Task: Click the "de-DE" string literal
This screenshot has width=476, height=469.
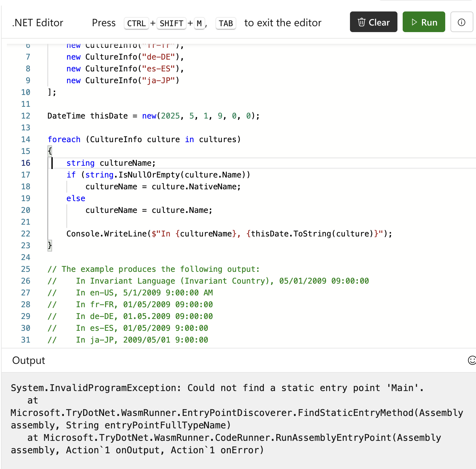Action: coord(158,57)
